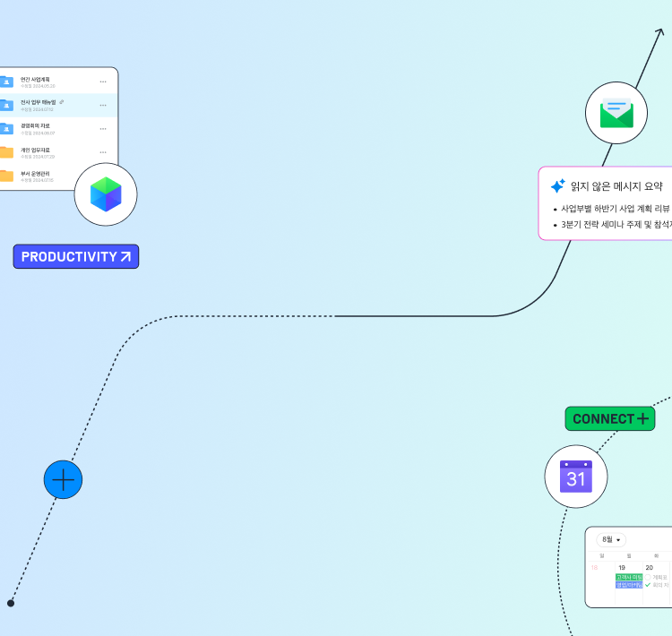Image resolution: width=672 pixels, height=636 pixels.
Task: Select the 부서 운영관리 orange folder icon
Action: (6, 176)
